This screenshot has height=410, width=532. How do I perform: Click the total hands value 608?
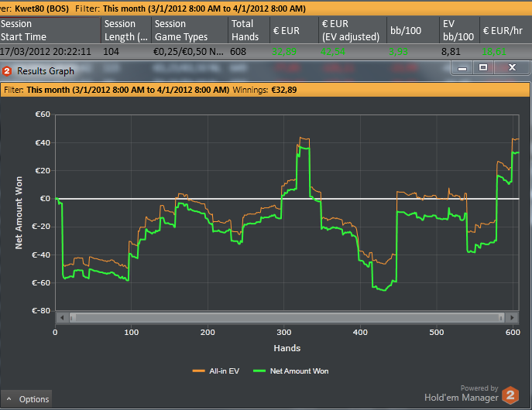[x=239, y=52]
